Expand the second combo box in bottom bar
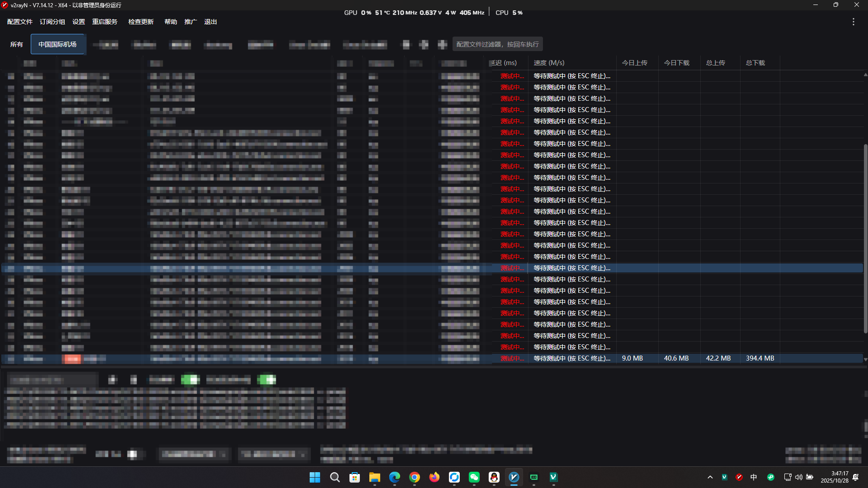Viewport: 868px width, 488px height. [x=274, y=454]
